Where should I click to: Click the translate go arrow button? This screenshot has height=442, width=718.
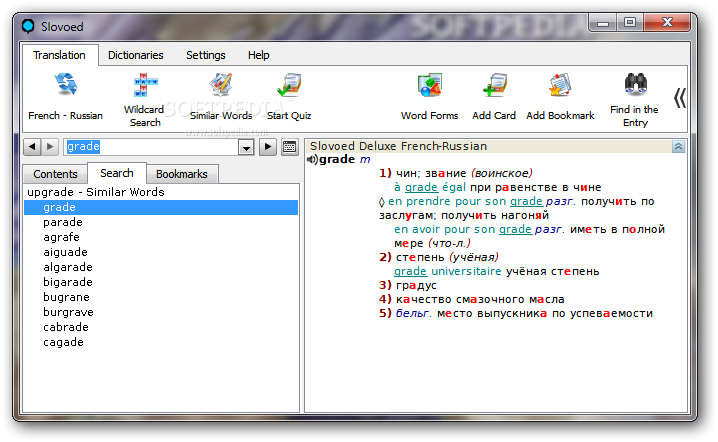click(x=268, y=147)
